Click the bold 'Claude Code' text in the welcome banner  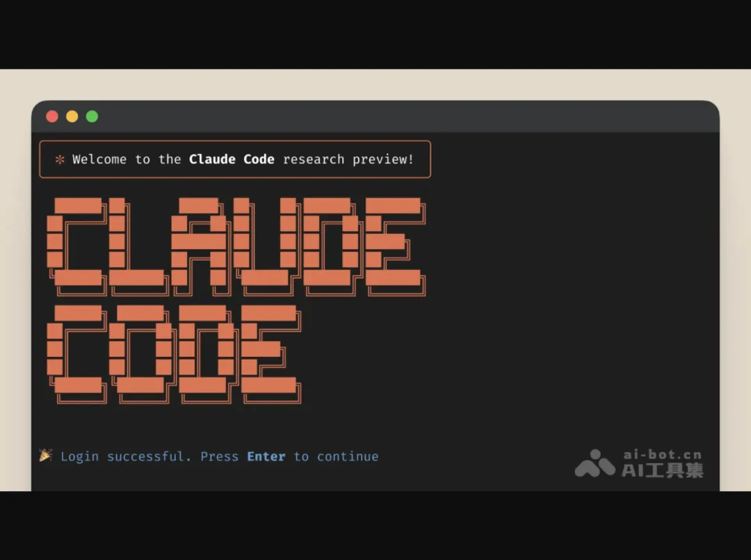[232, 159]
